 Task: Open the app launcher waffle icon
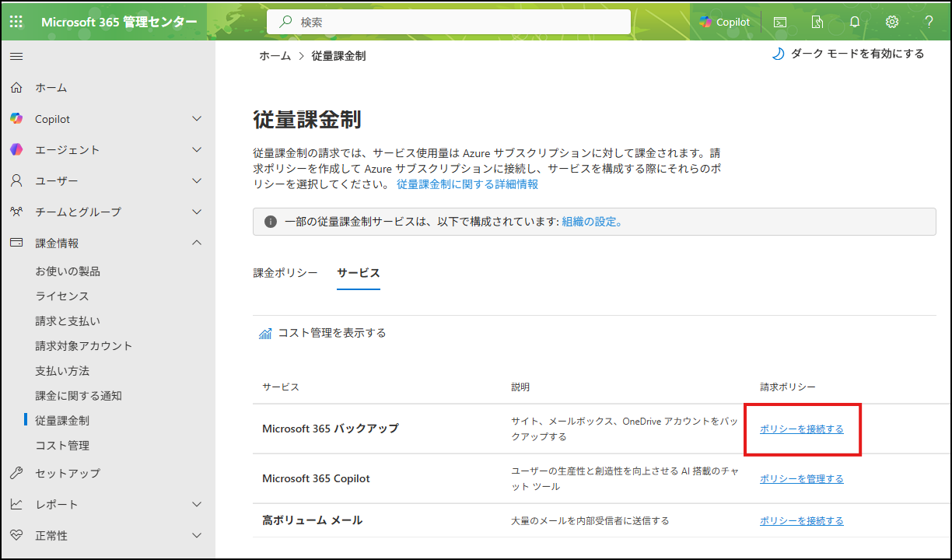click(16, 22)
